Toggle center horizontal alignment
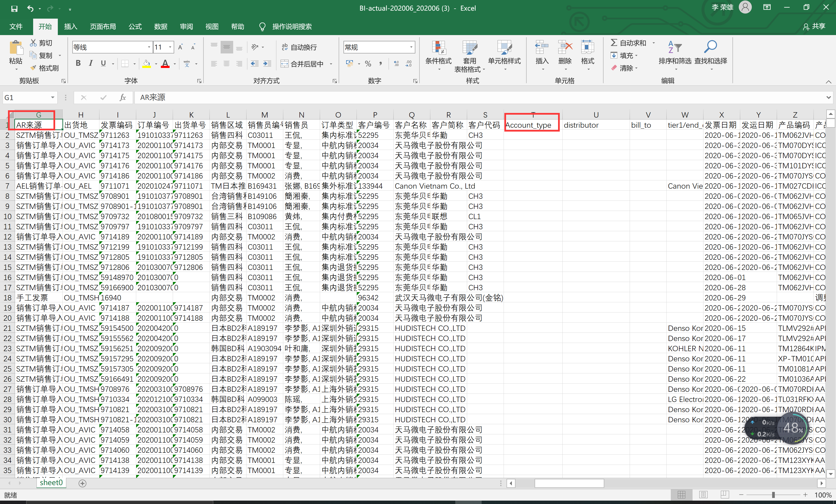836x504 pixels. tap(227, 63)
